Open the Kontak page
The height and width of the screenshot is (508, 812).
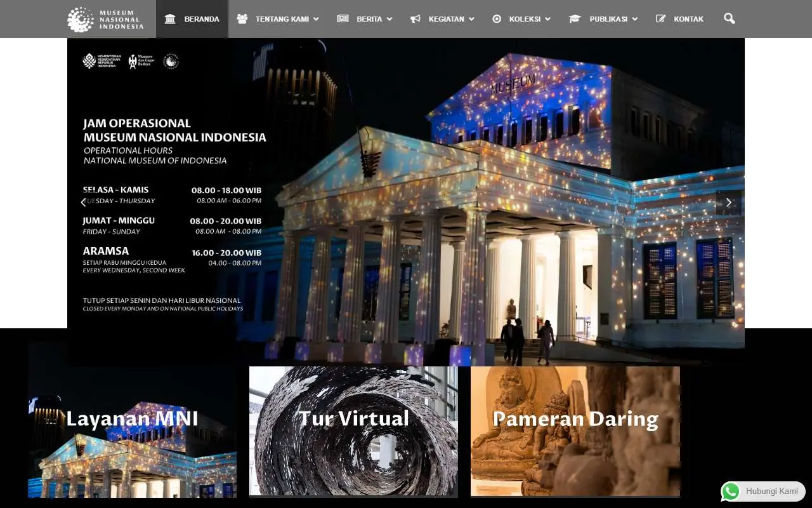(x=679, y=19)
